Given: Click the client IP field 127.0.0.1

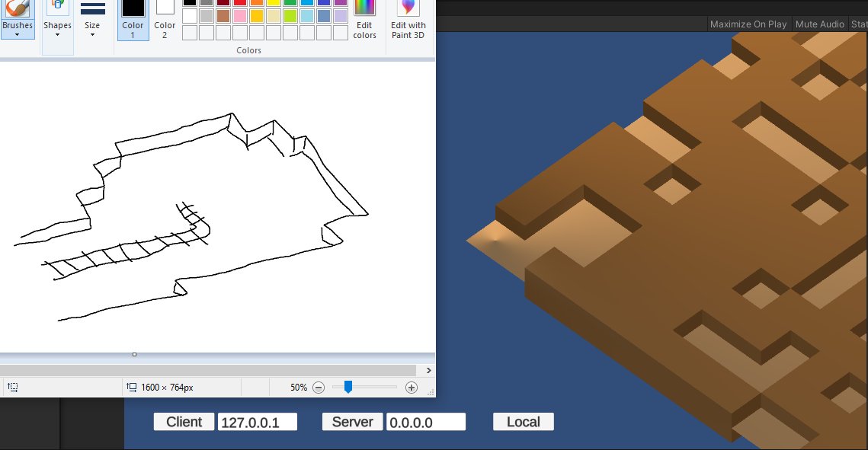Looking at the screenshot, I should click(x=258, y=422).
